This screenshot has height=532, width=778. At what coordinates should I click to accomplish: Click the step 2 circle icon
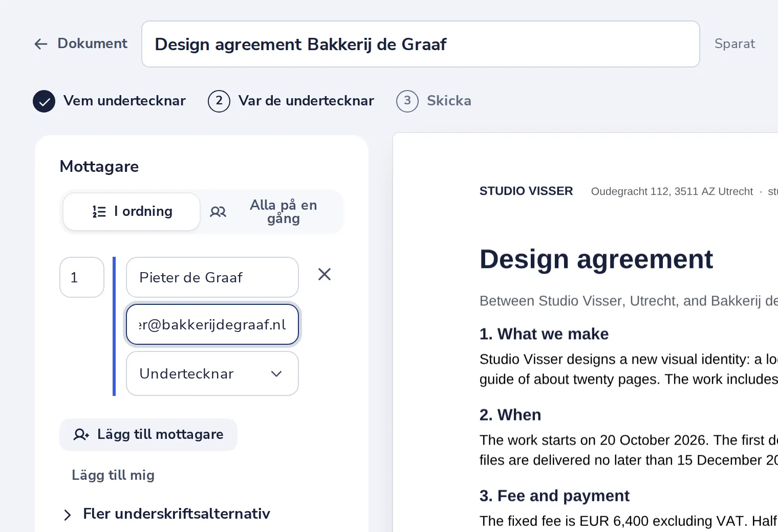(219, 101)
